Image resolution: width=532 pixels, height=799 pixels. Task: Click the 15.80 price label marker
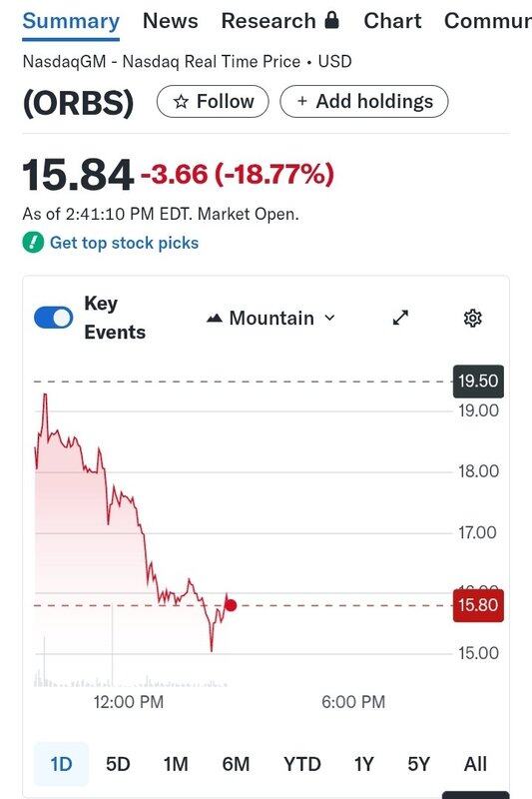[x=478, y=605]
